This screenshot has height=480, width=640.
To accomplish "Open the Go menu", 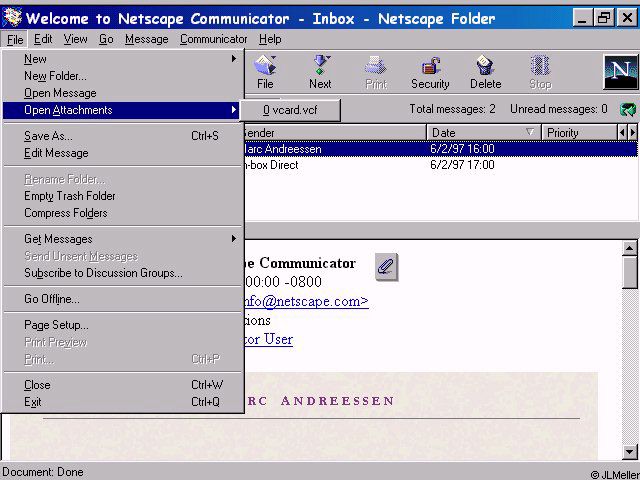I will 106,39.
